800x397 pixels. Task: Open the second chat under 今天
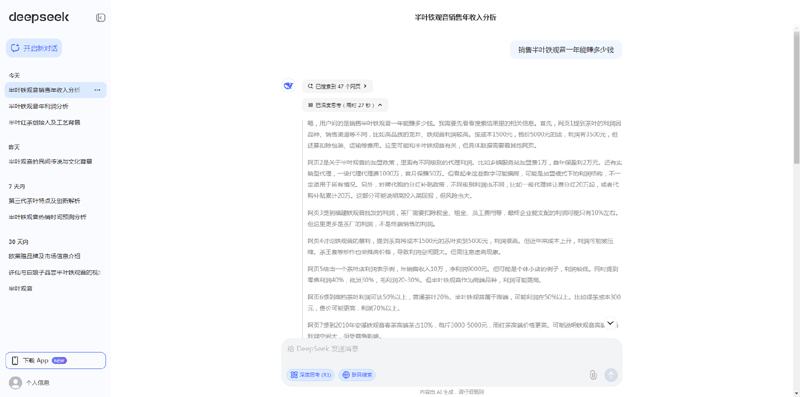tap(38, 107)
